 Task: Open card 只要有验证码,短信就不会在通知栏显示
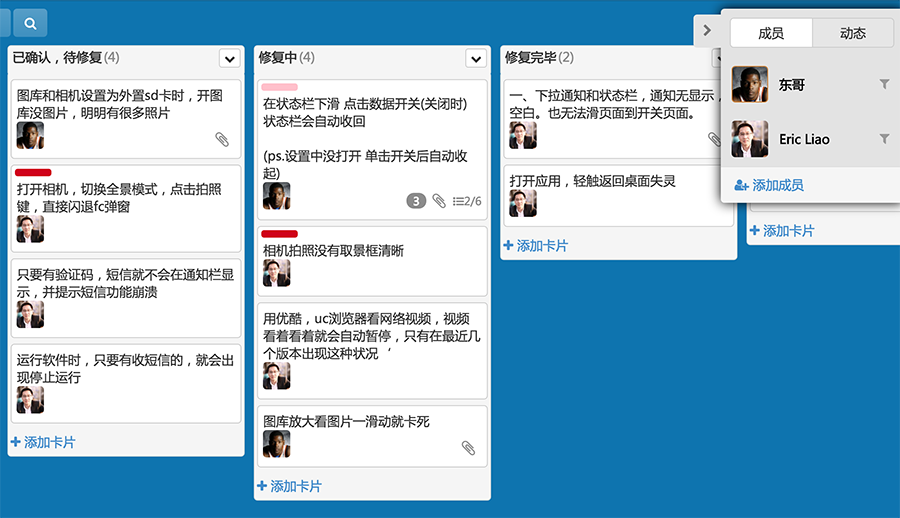[x=126, y=298]
